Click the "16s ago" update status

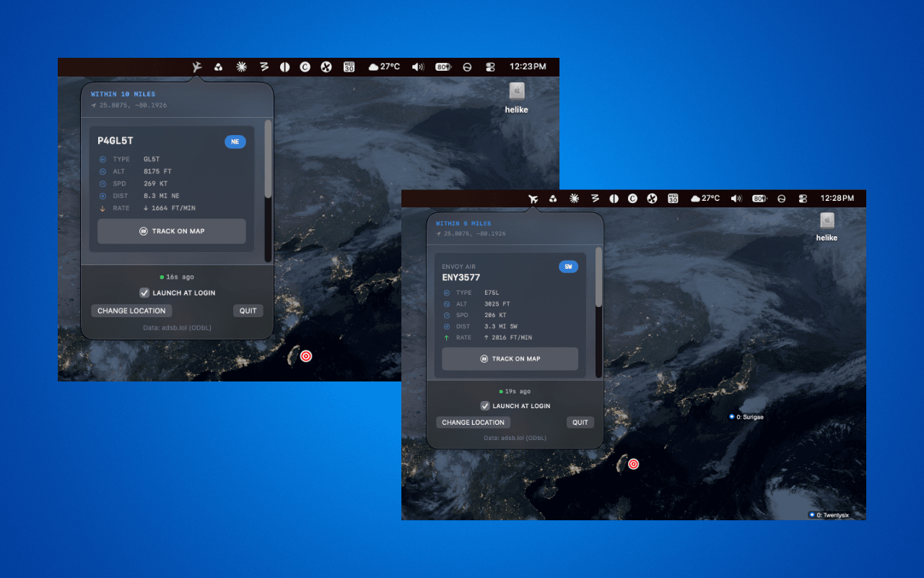177,277
